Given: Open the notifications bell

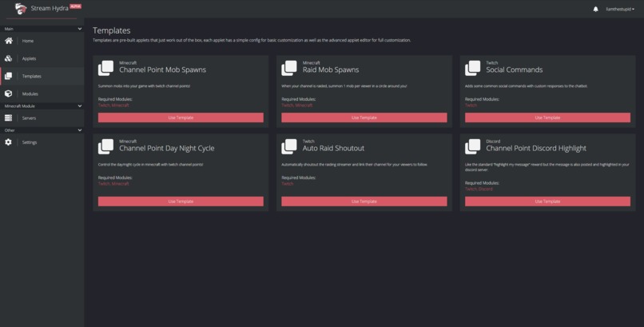Looking at the screenshot, I should (x=595, y=9).
